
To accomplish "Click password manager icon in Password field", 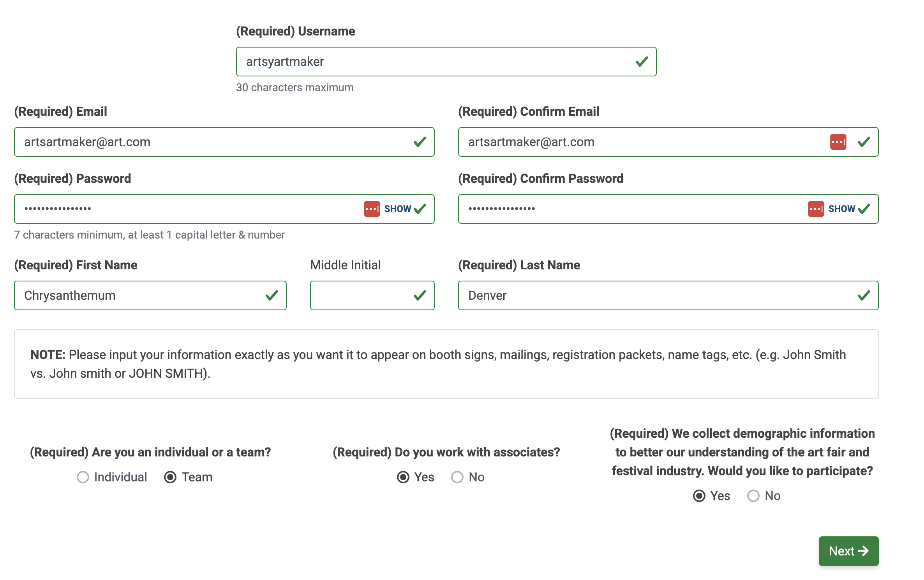I will tap(372, 209).
